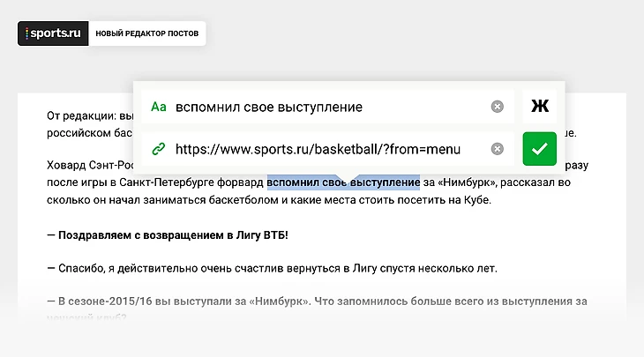This screenshot has height=357, width=644.
Task: Click the multicolor dots in the sports.ru logo
Action: (26, 33)
